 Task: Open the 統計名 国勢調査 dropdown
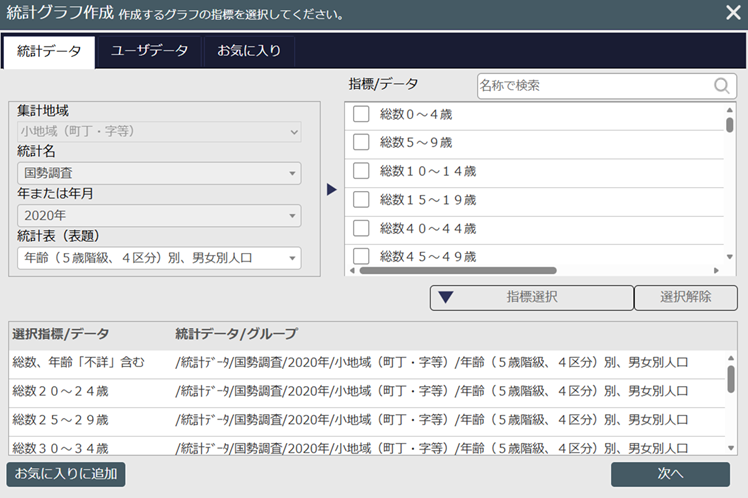[159, 173]
